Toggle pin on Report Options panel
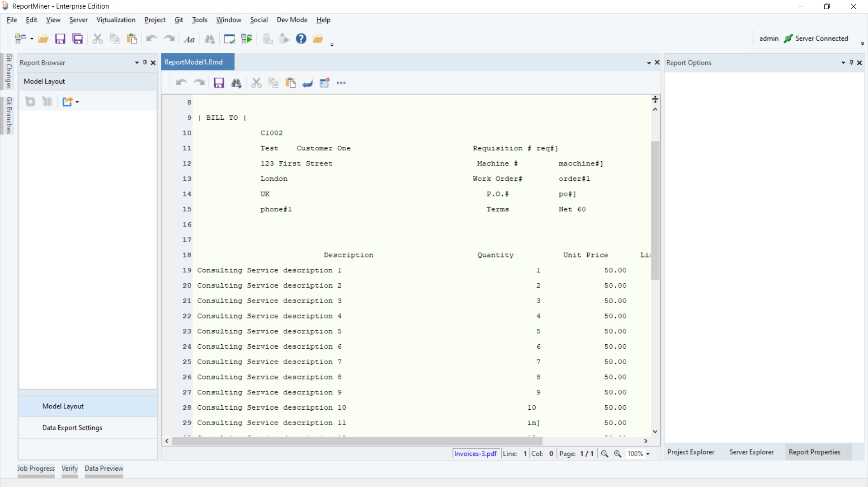 tap(851, 63)
